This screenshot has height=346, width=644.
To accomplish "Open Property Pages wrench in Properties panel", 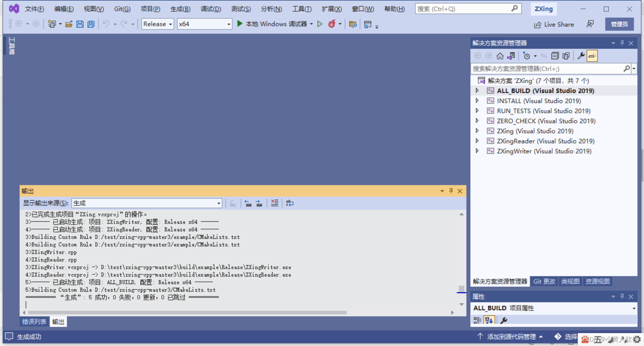I will pyautogui.click(x=503, y=320).
